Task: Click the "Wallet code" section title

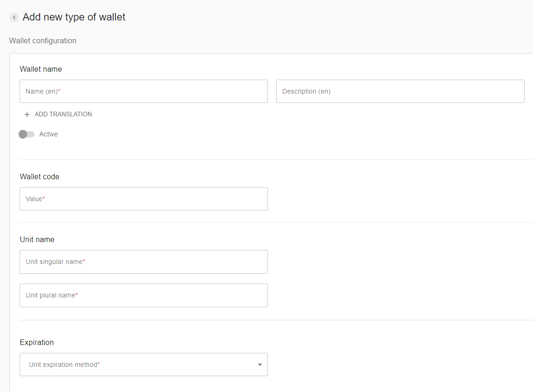Action: pos(40,176)
